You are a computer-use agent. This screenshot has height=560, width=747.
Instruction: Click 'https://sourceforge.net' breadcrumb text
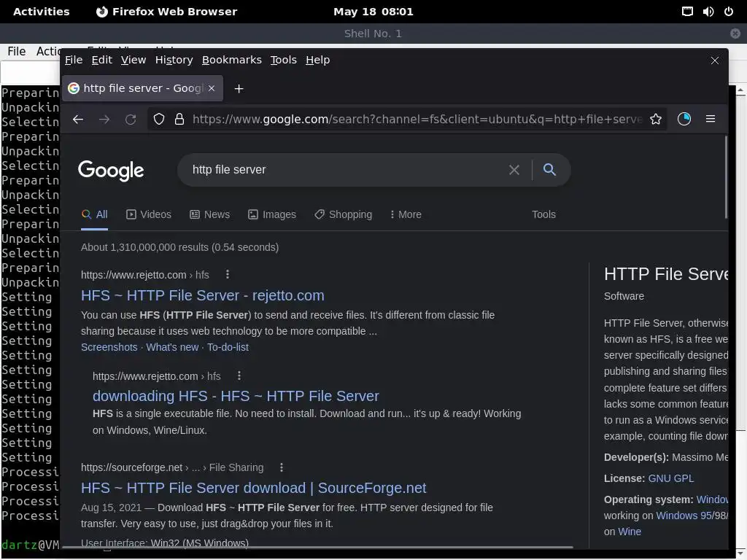[131, 467]
